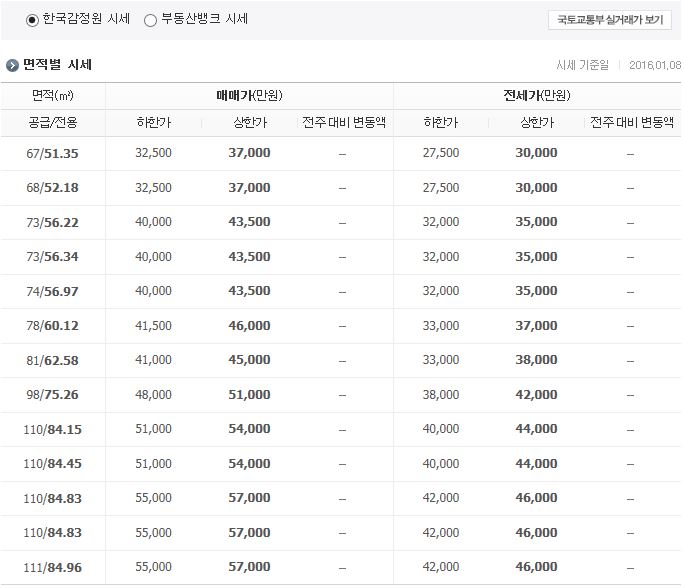Select the 68/52.18 area row
This screenshot has height=588, width=684.
341,188
